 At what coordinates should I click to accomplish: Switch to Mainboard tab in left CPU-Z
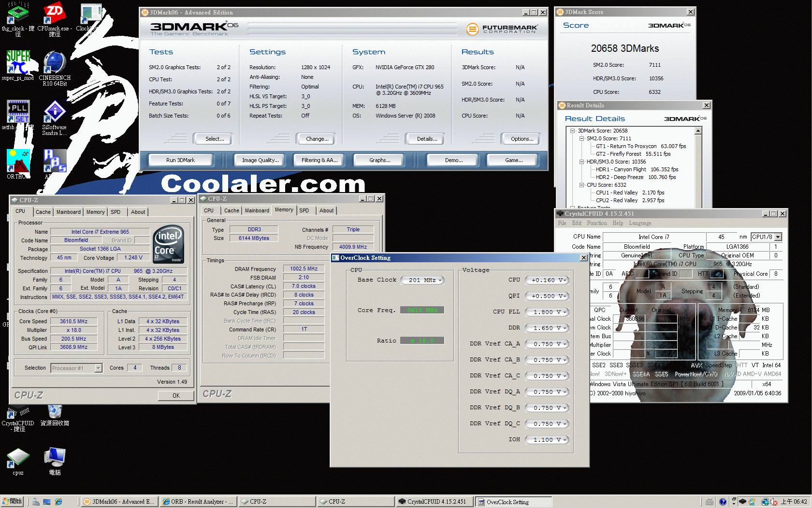coord(69,212)
